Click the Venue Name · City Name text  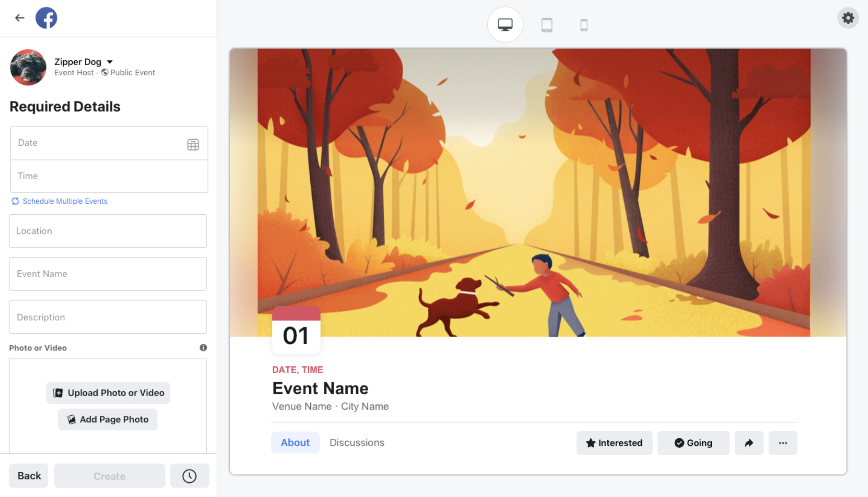click(x=331, y=406)
